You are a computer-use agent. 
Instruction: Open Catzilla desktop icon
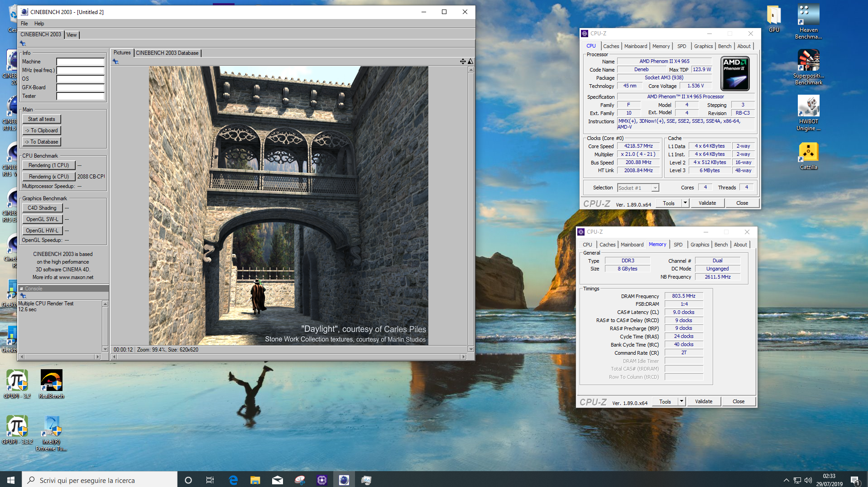coord(808,156)
